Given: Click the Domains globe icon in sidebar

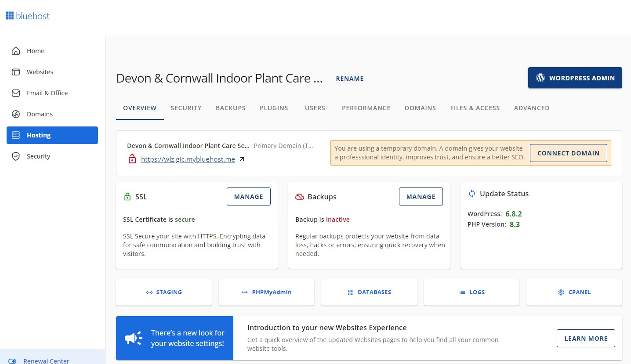Looking at the screenshot, I should click(16, 114).
